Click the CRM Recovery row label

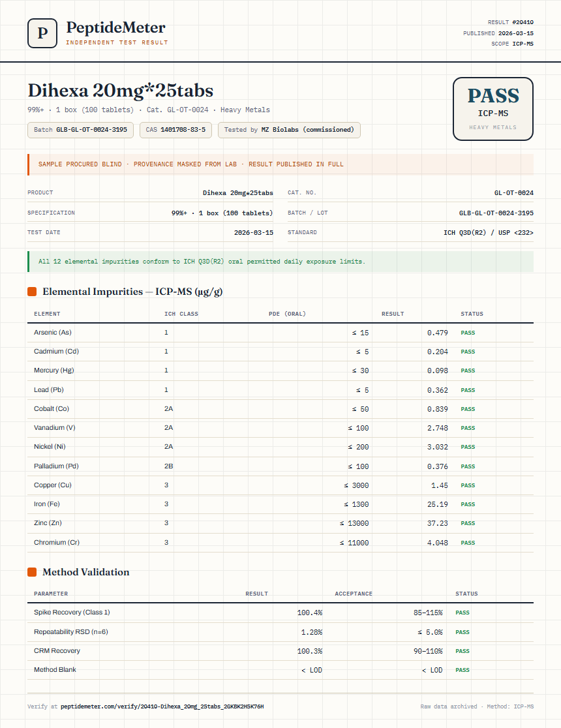coord(57,651)
